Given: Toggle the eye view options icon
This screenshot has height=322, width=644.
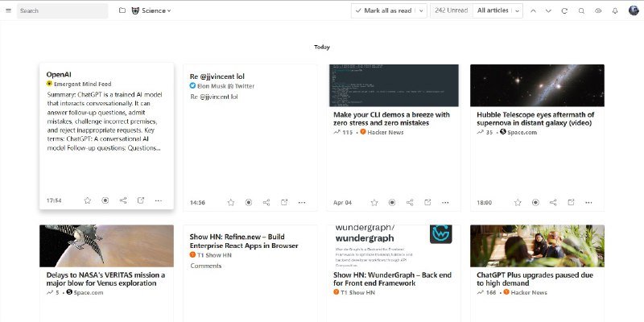Looking at the screenshot, I should (598, 11).
